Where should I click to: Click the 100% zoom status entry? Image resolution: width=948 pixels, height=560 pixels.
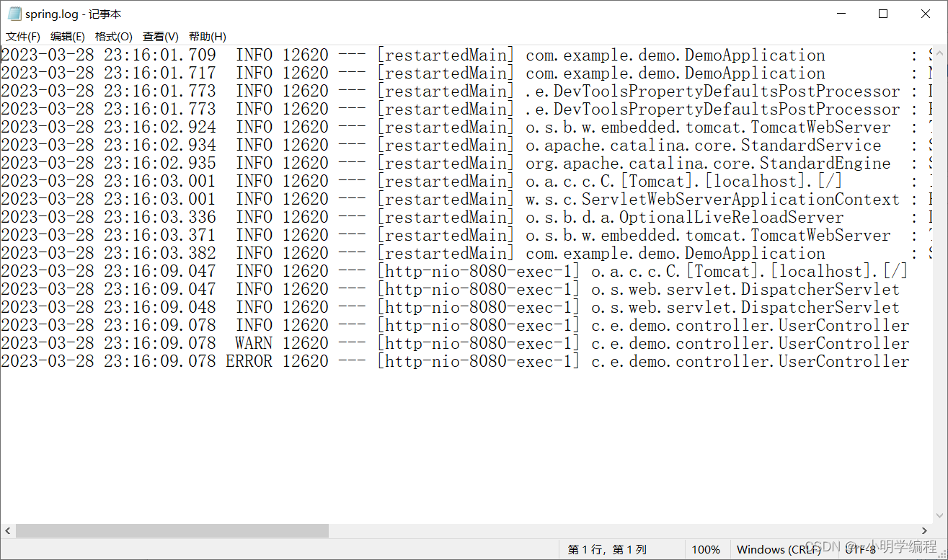[706, 550]
